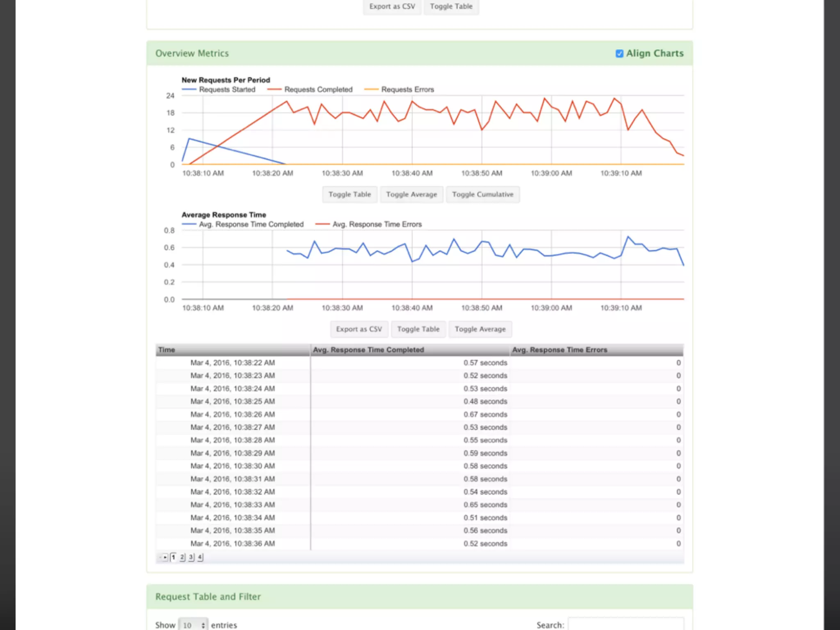Click the next page arrow in table pager
Screen dimensions: 840x630
tap(165, 557)
